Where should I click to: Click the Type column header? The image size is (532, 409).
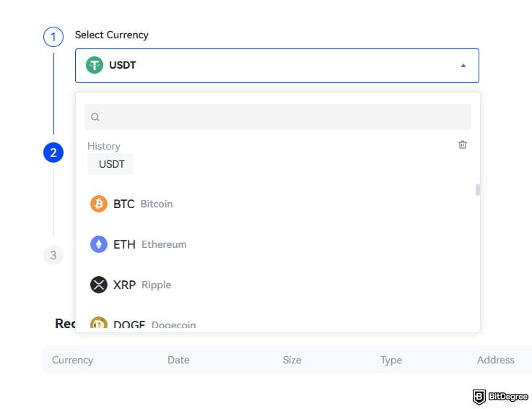click(x=391, y=360)
